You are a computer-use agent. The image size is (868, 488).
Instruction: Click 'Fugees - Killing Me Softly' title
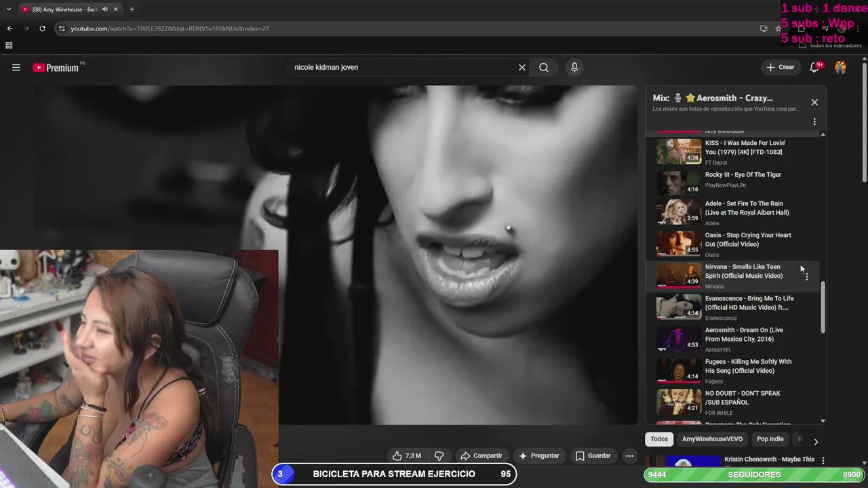748,366
